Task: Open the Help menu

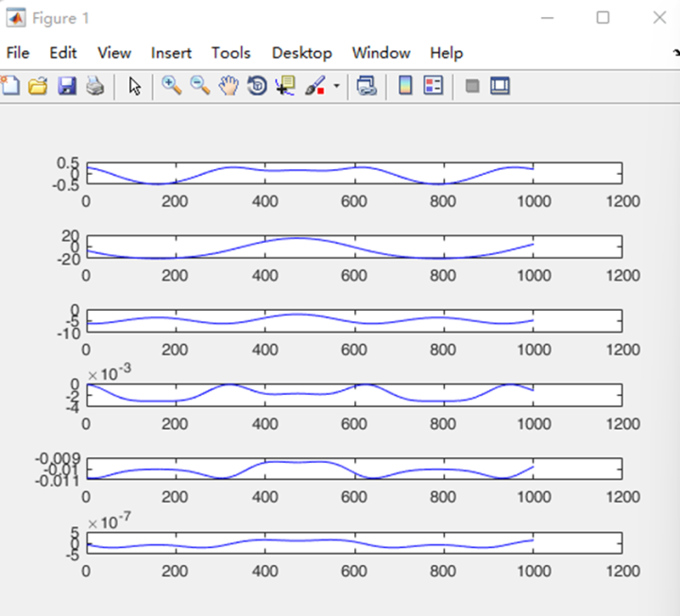Action: click(446, 53)
